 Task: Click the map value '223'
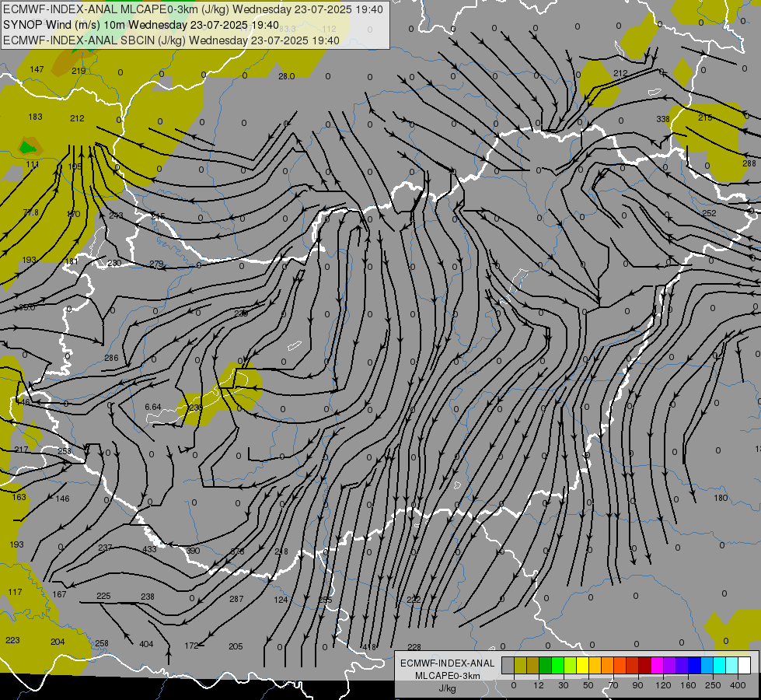[12, 640]
